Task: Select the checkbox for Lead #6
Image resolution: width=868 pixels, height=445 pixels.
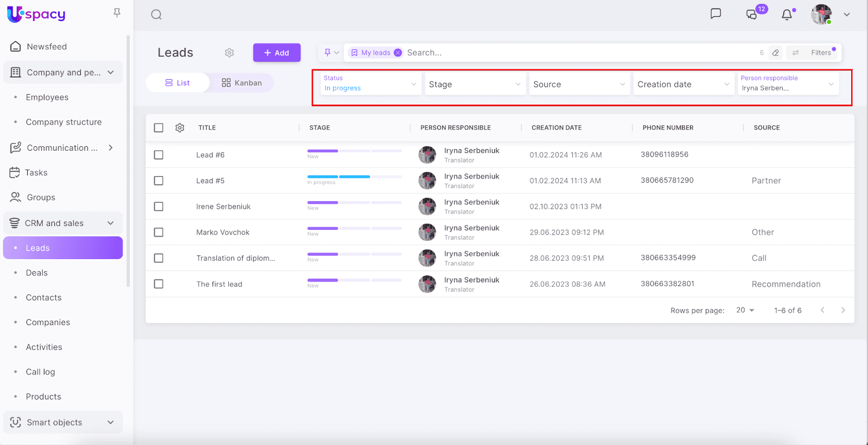Action: click(158, 155)
